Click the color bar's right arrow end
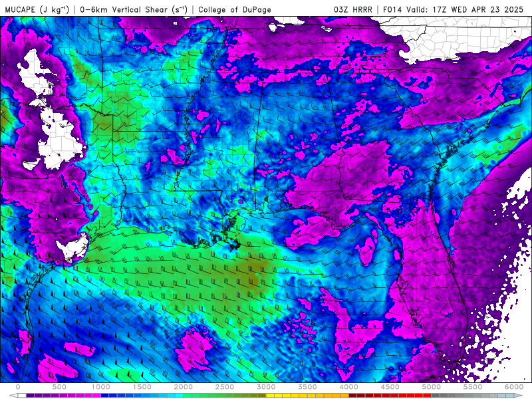Image resolution: width=532 pixels, height=399 pixels. pyautogui.click(x=519, y=396)
